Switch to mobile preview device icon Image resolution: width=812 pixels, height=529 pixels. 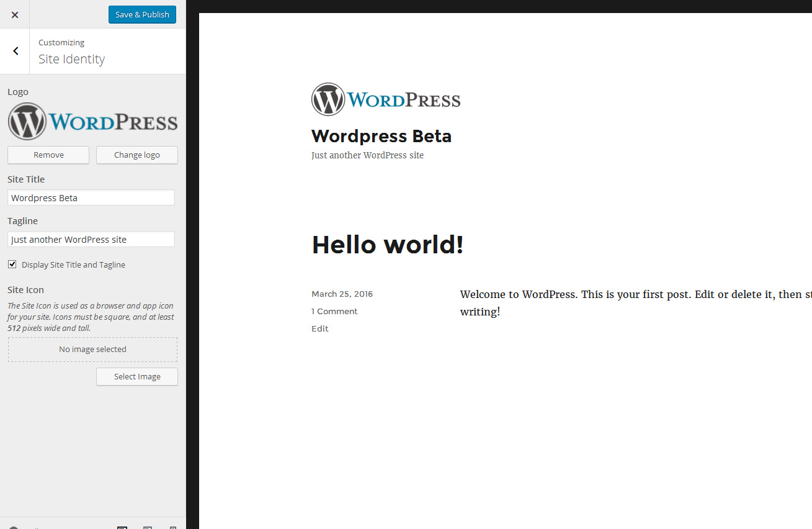tap(173, 527)
